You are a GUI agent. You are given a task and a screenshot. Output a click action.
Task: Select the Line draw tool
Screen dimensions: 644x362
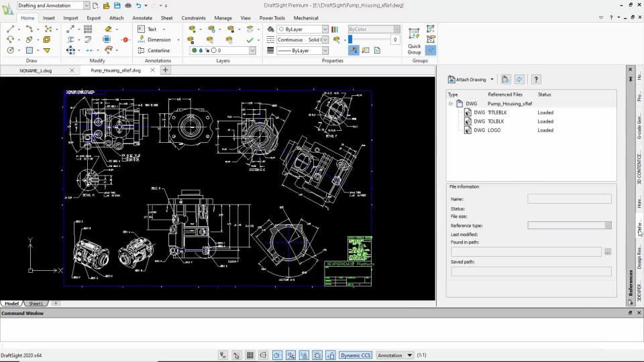[10, 29]
